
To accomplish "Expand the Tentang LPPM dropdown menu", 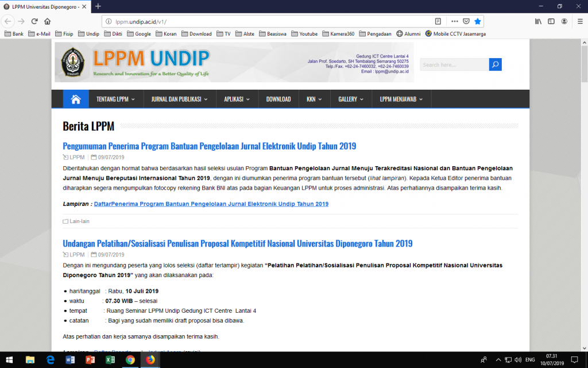I will point(115,99).
